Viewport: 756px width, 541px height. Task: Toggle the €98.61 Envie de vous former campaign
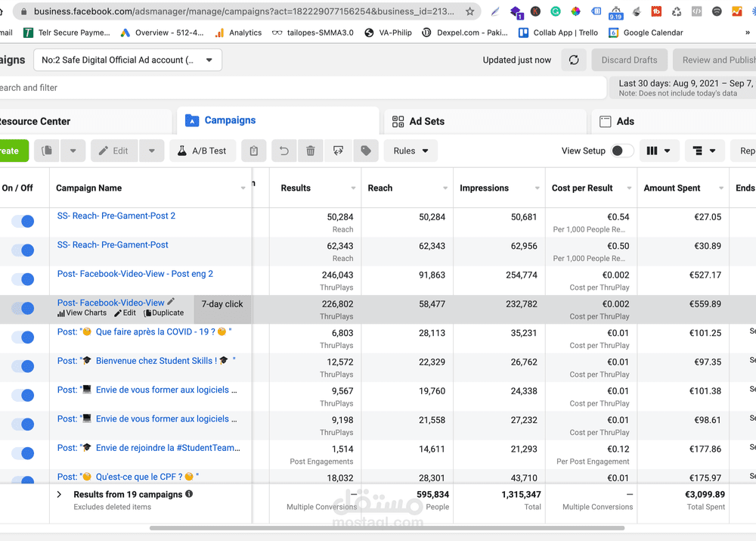click(23, 424)
